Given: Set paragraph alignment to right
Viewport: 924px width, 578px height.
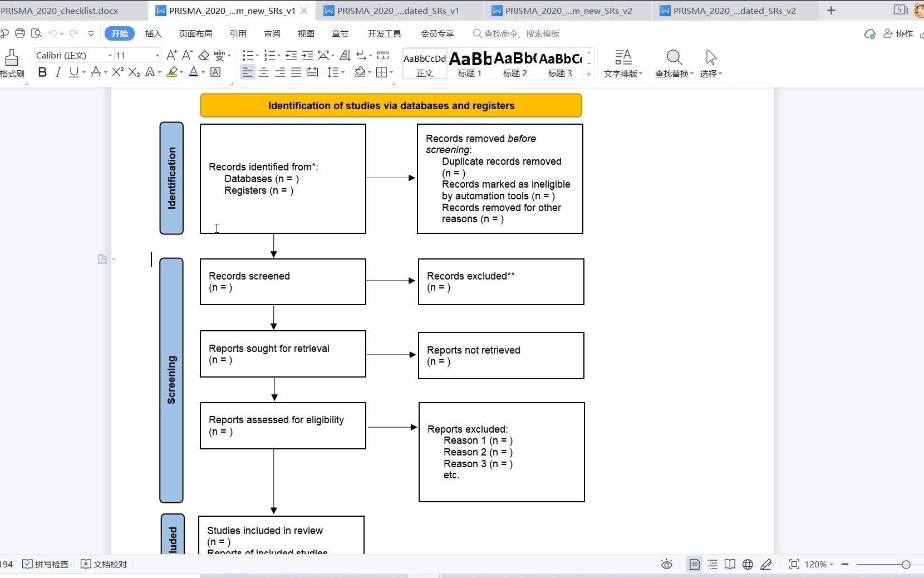Looking at the screenshot, I should tap(280, 72).
